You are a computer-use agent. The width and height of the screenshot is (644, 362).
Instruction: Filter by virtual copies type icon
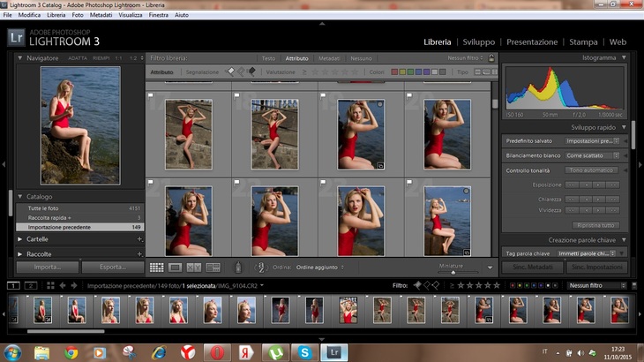point(486,72)
